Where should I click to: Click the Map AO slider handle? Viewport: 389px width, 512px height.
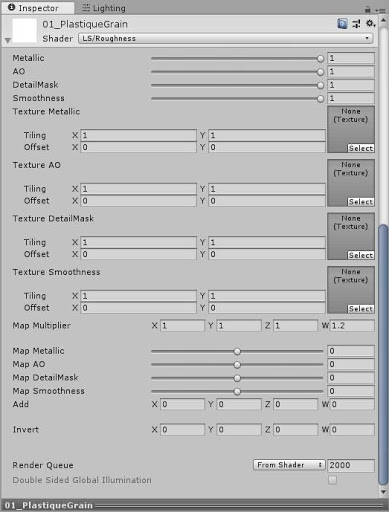point(237,365)
